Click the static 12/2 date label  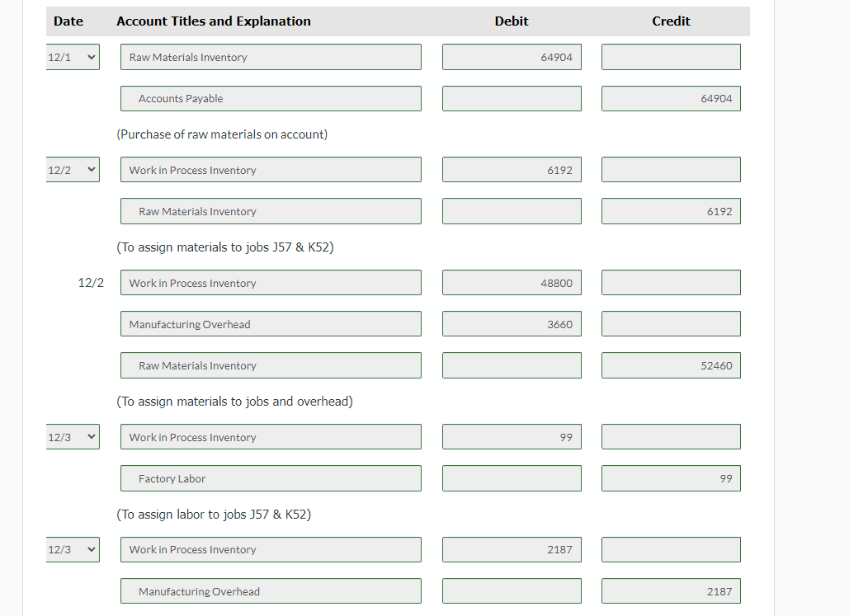[x=91, y=283]
